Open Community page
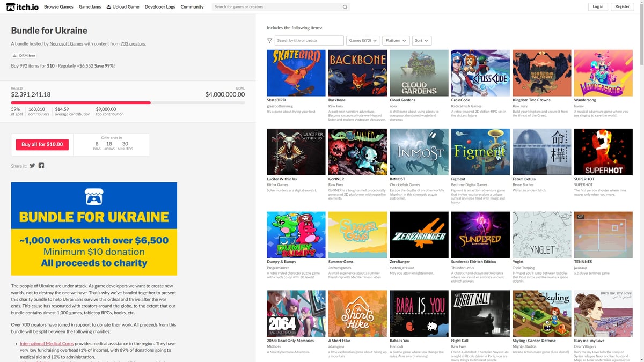Image resolution: width=644 pixels, height=362 pixels. point(192,7)
